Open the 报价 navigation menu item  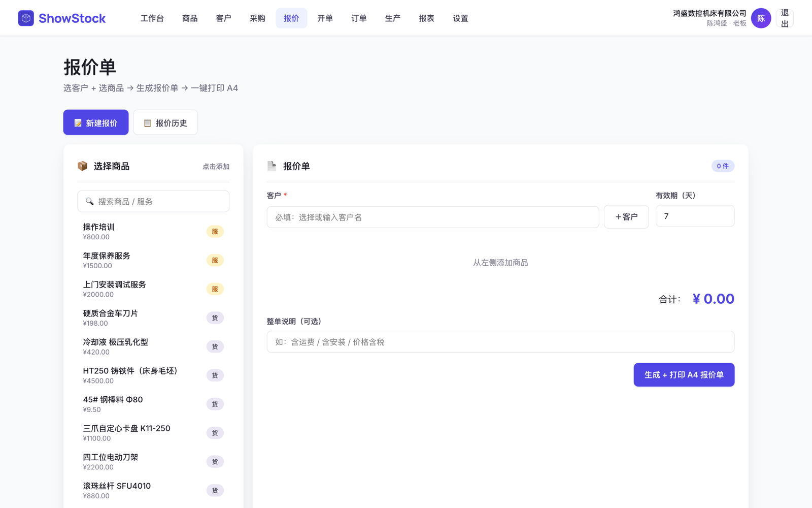[291, 18]
